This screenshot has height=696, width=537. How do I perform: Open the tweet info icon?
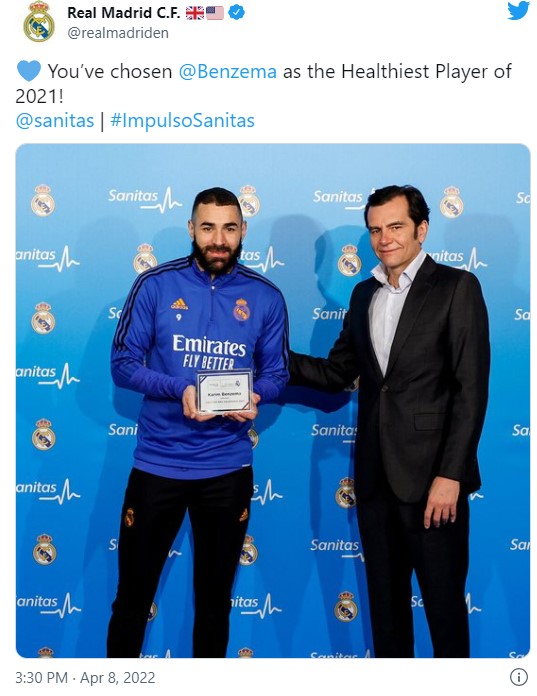coord(518,677)
